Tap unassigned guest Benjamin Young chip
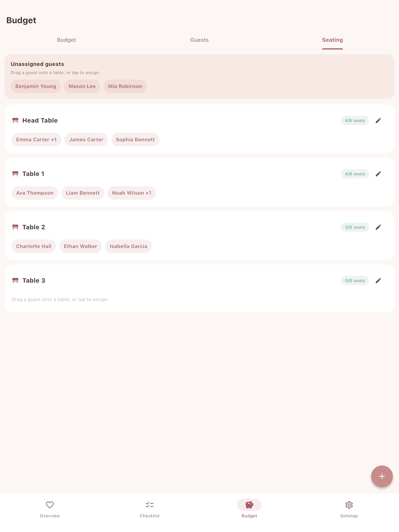This screenshot has width=399, height=532. [x=36, y=86]
